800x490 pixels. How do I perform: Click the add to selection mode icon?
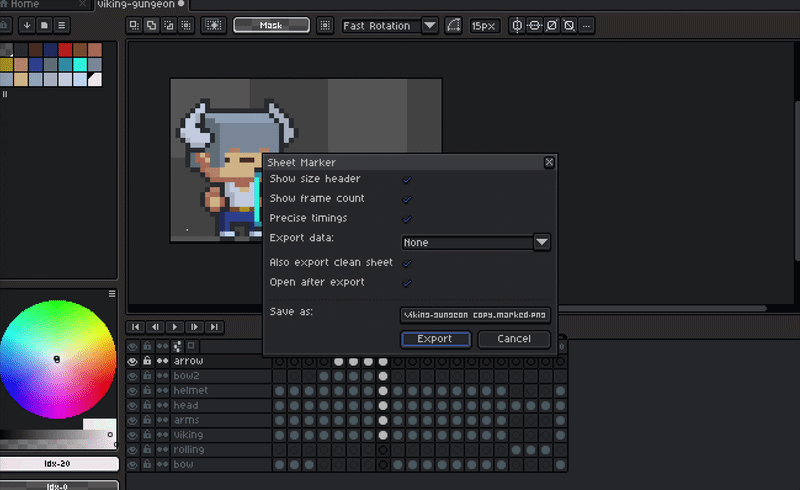pyautogui.click(x=152, y=25)
